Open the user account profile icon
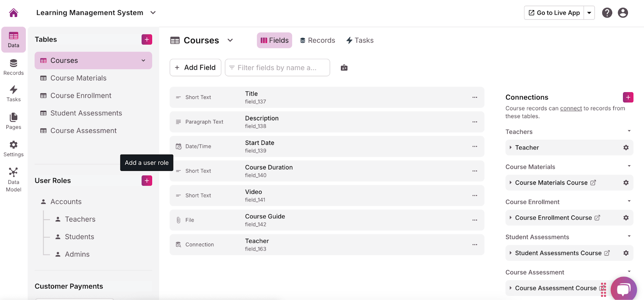The height and width of the screenshot is (300, 644). pyautogui.click(x=623, y=13)
